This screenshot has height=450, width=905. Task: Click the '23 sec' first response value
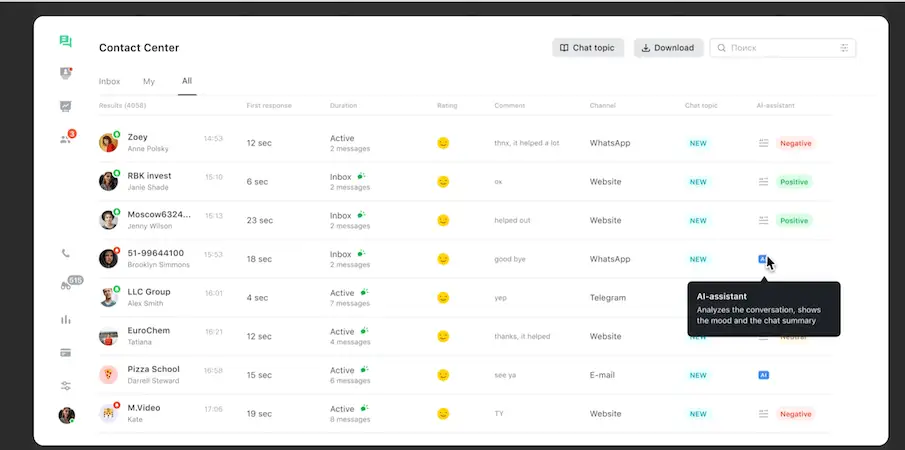[260, 220]
